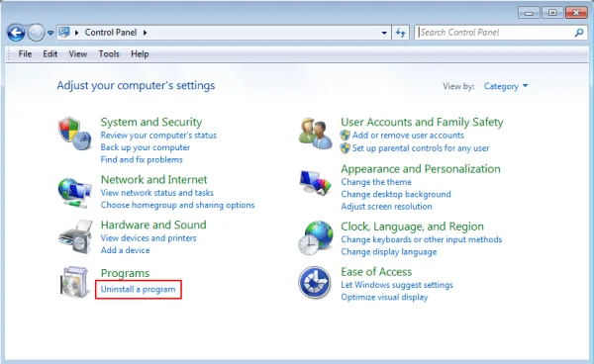Click Change display language link
594x364 pixels.
[389, 251]
